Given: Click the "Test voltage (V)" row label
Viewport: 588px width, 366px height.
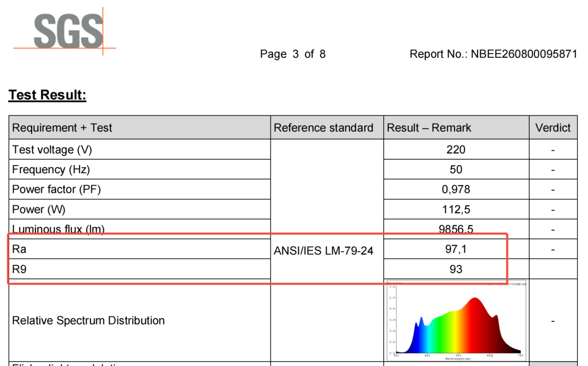Looking at the screenshot, I should pyautogui.click(x=52, y=150).
